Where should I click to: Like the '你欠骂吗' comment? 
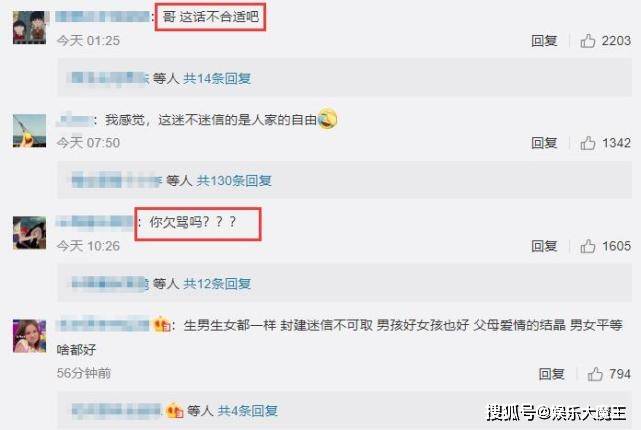tap(587, 246)
